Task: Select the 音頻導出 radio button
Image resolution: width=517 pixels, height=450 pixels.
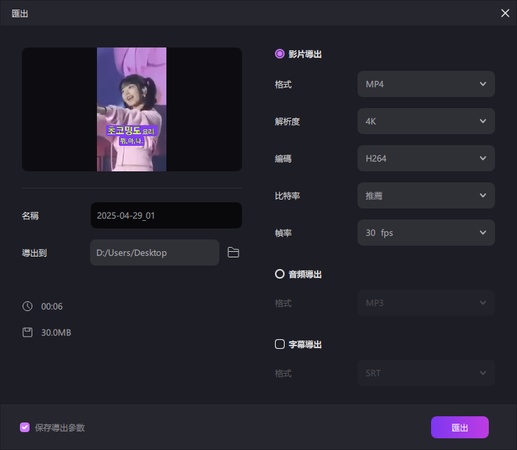Action: [x=279, y=274]
